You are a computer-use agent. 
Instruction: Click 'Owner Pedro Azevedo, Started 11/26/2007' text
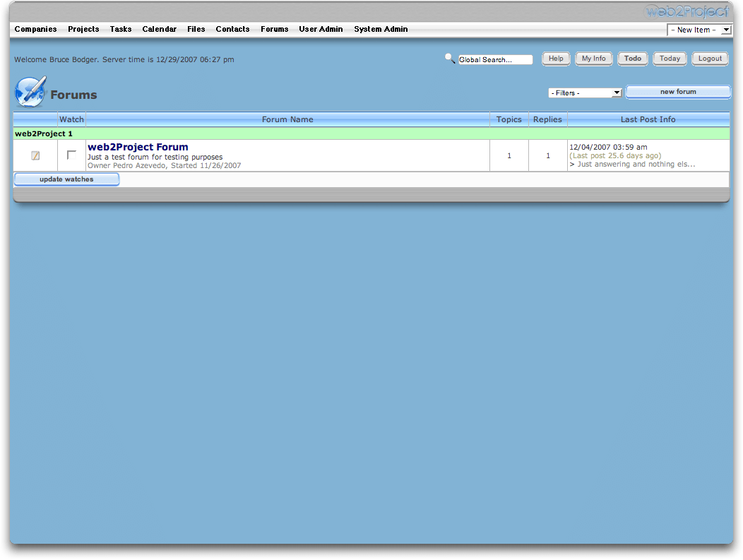pos(164,166)
